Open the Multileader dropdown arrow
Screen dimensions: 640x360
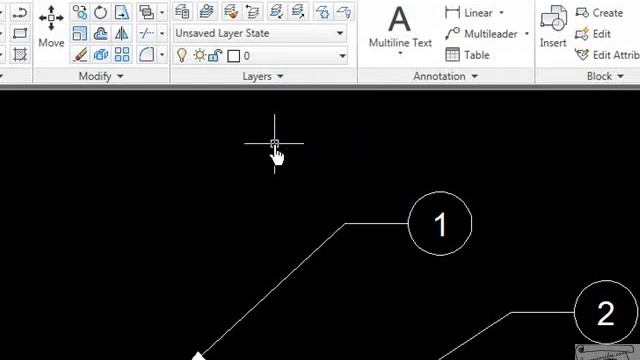[527, 34]
